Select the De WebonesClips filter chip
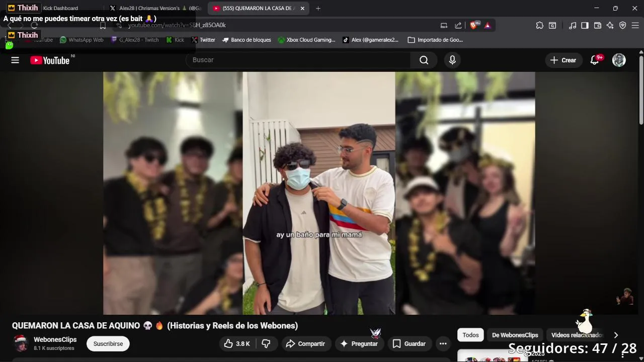 coord(515,335)
